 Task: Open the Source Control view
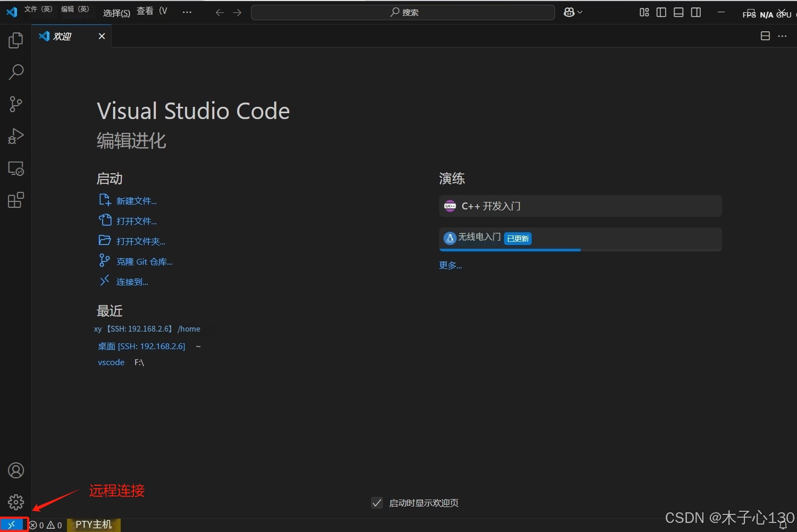click(16, 104)
